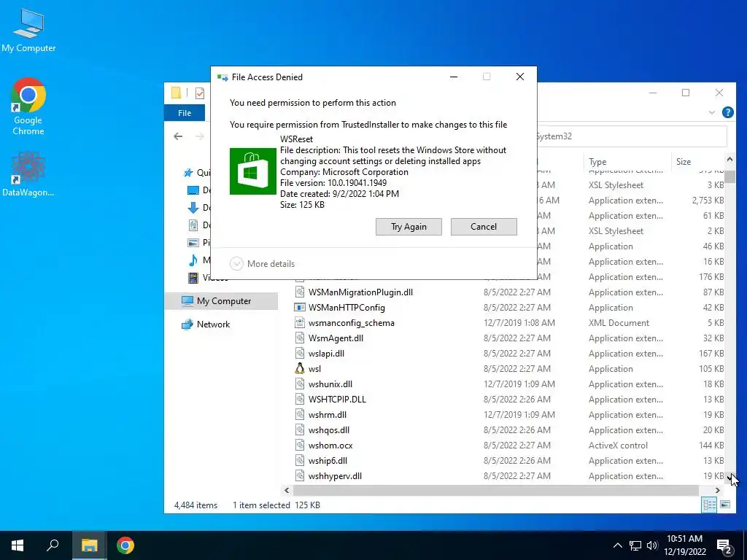The image size is (747, 560).
Task: Switch to details view icon
Action: (709, 505)
